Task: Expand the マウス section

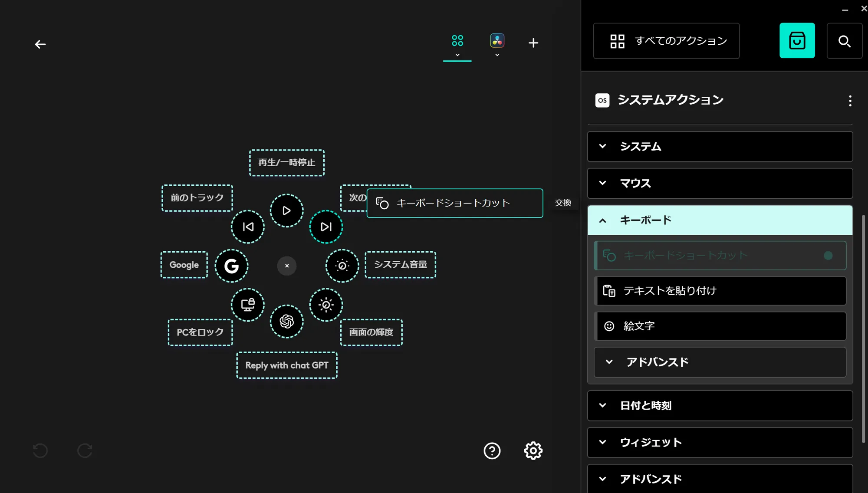Action: coord(720,184)
